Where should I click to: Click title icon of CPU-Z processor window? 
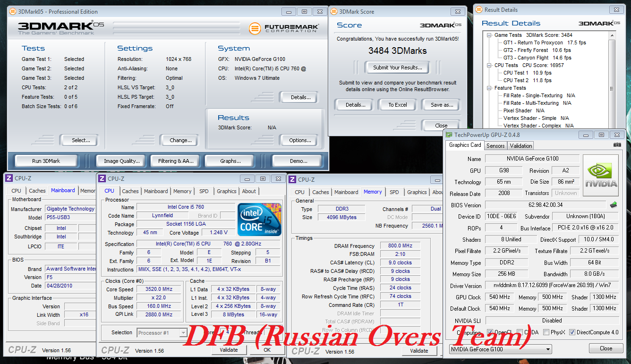[102, 178]
